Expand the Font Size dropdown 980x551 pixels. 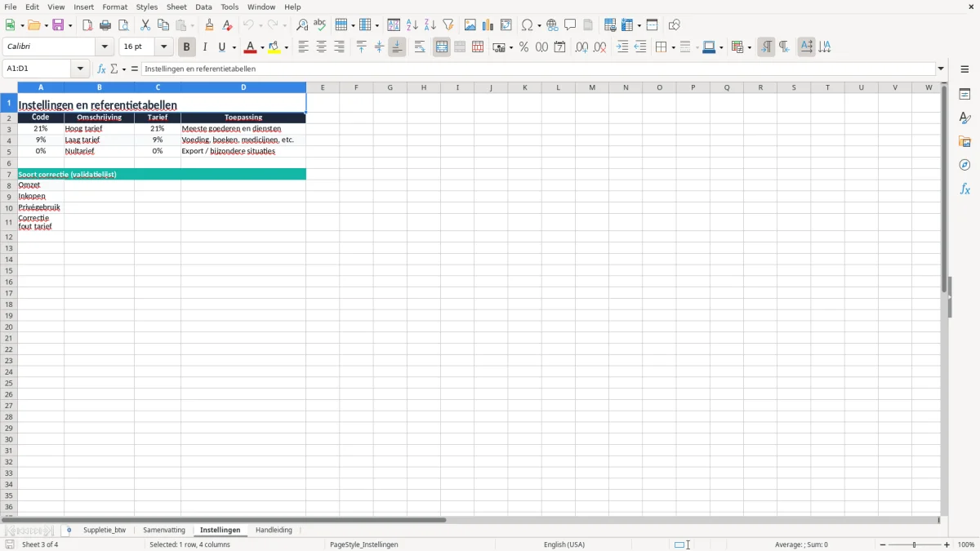click(x=164, y=47)
